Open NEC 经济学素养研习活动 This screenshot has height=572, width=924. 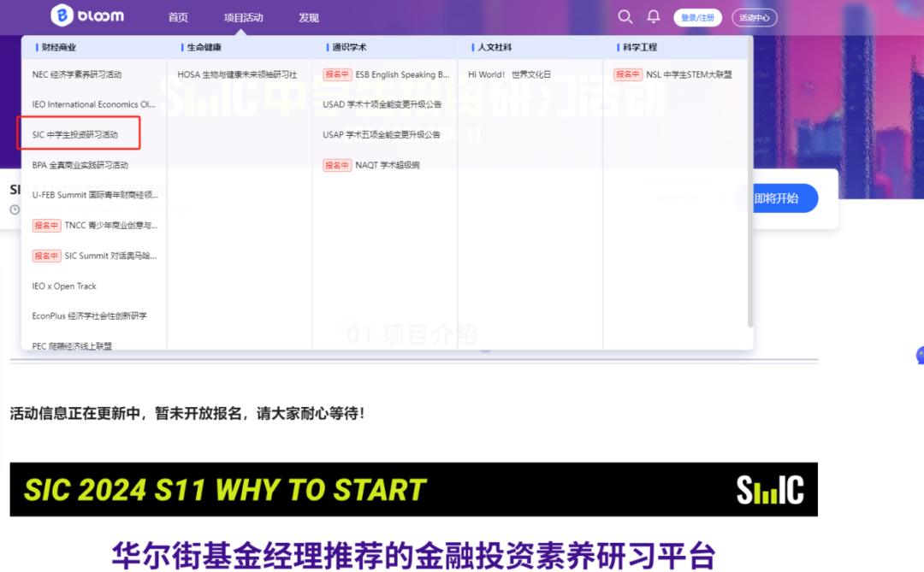pos(77,74)
